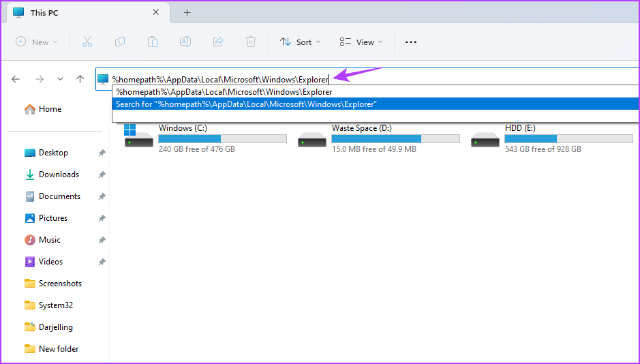Screen dimensions: 640x364
Task: Open the New item button
Action: (x=37, y=42)
